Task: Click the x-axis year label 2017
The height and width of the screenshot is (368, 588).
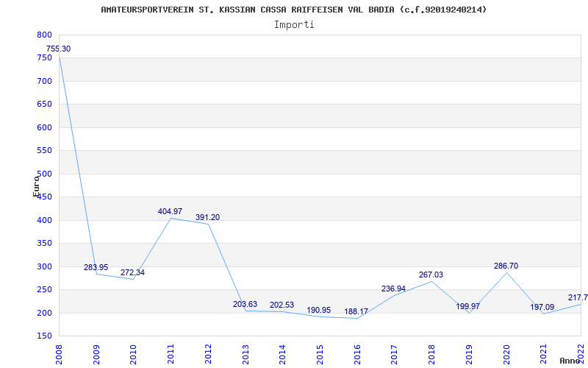Action: pos(394,354)
